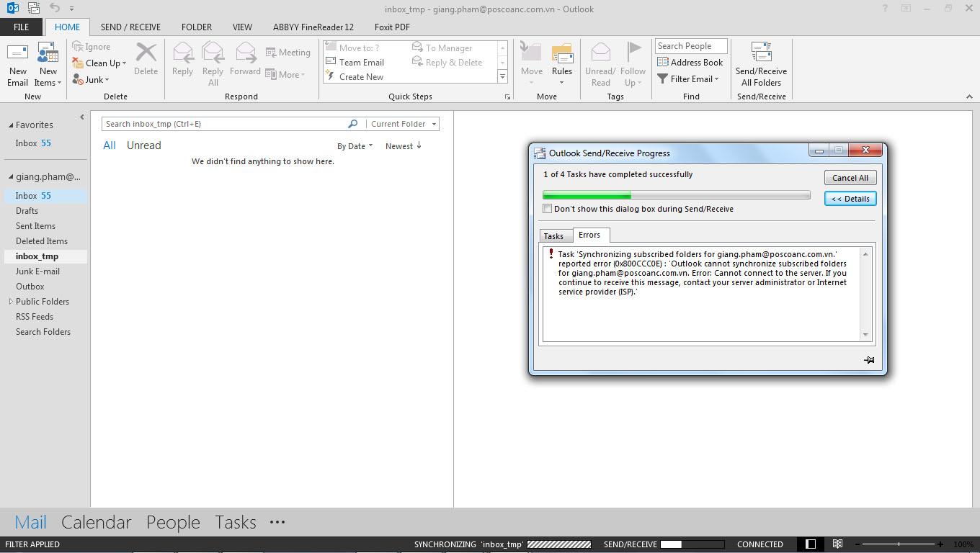Check Don't show this dialog box
Viewport: 980px width, 553px height.
click(548, 209)
